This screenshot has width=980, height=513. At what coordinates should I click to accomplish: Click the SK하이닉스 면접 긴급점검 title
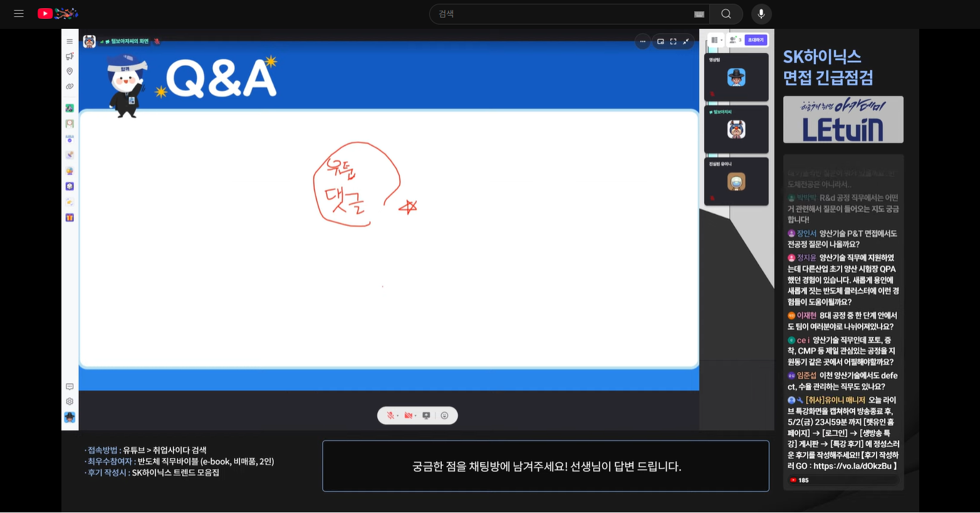(828, 67)
